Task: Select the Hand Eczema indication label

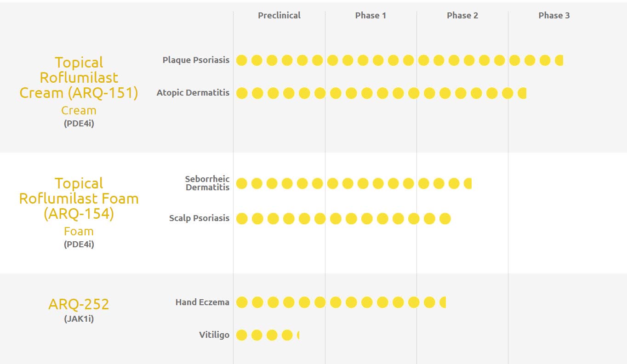Action: (202, 302)
